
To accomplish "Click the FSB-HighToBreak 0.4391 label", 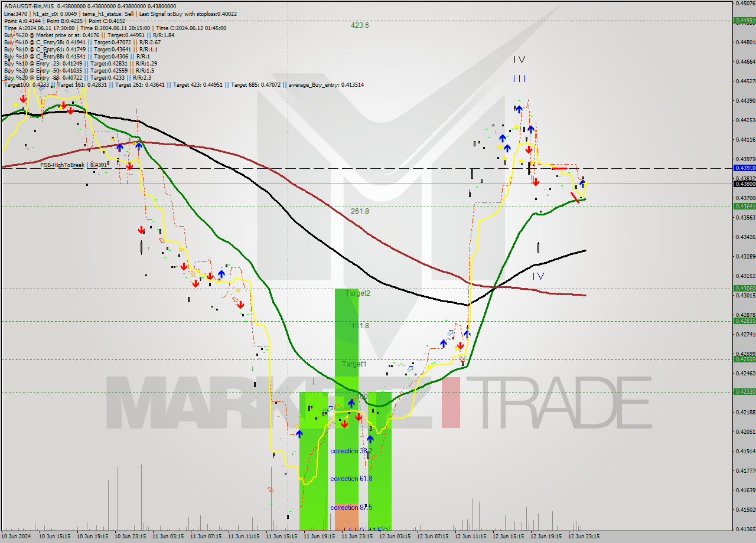I will (x=73, y=165).
